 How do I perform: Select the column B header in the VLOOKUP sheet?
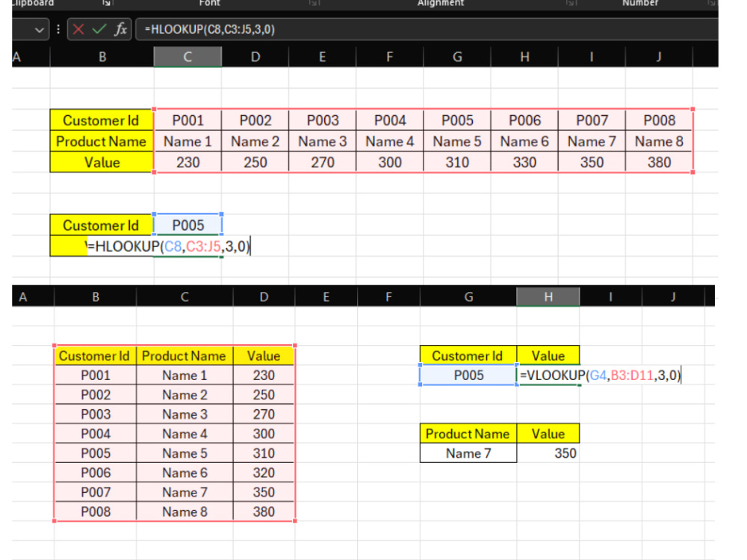pos(96,297)
